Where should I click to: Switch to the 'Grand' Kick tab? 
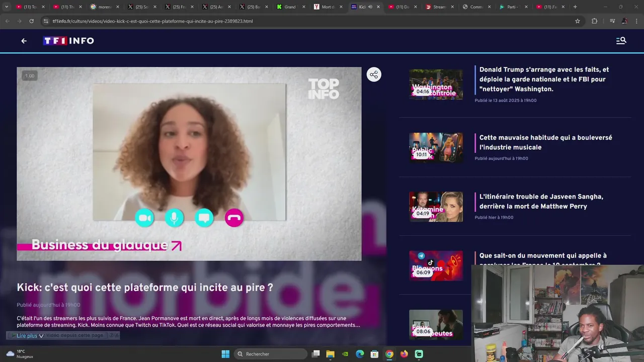(291, 7)
